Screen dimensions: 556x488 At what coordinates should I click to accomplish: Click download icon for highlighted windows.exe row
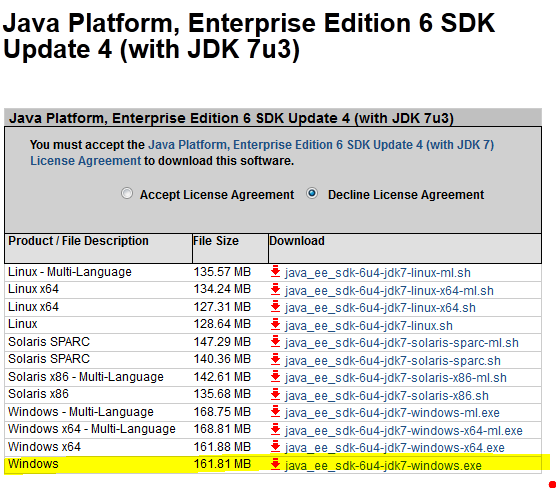pyautogui.click(x=276, y=464)
